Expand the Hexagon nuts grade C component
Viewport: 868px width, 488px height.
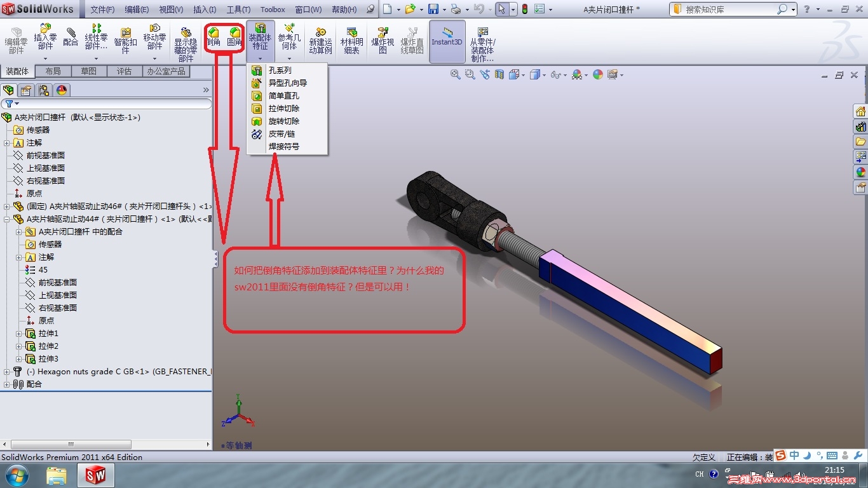(6, 372)
